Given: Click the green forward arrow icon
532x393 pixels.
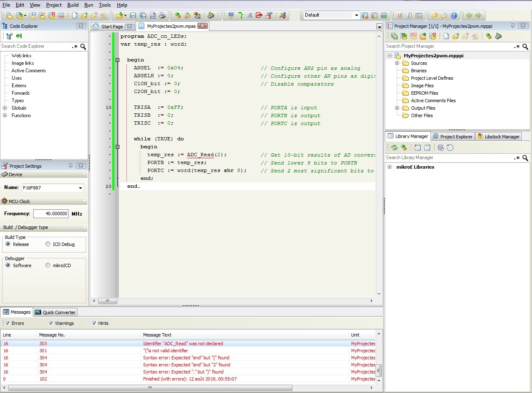Looking at the screenshot, I should tap(478, 15).
